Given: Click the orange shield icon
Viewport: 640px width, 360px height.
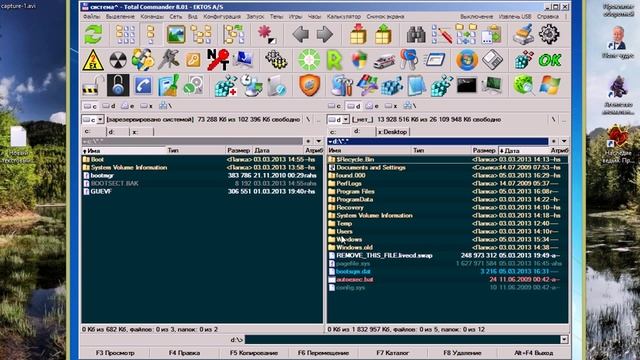Looking at the screenshot, I should point(309,86).
